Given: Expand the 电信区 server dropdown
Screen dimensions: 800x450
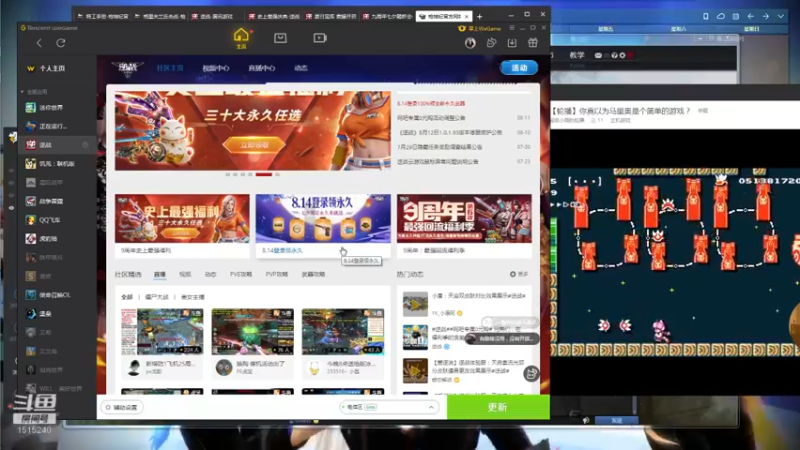Looking at the screenshot, I should click(389, 407).
